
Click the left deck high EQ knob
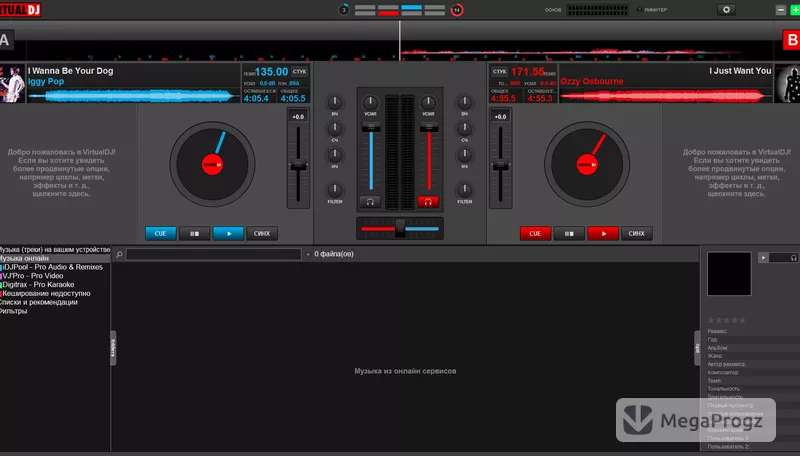click(x=335, y=103)
